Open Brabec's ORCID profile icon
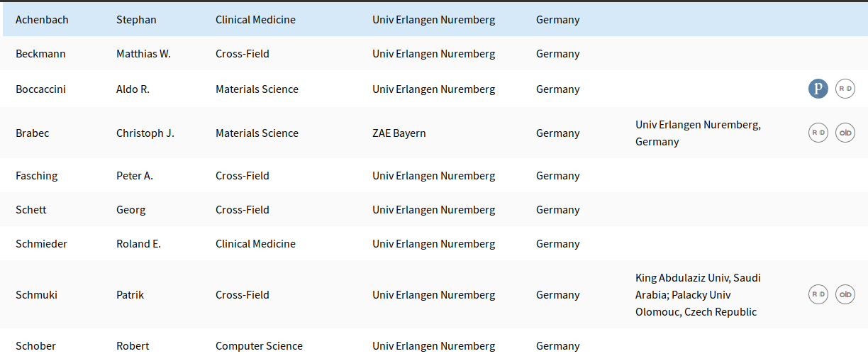 845,133
